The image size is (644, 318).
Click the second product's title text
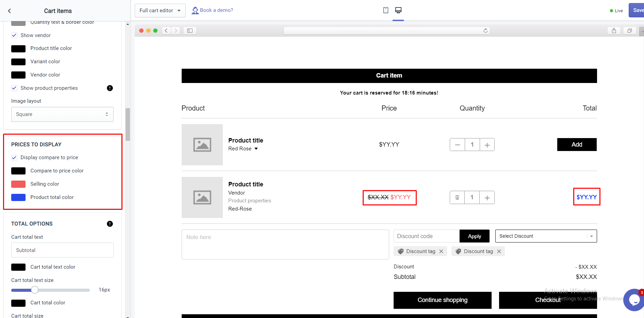click(246, 184)
